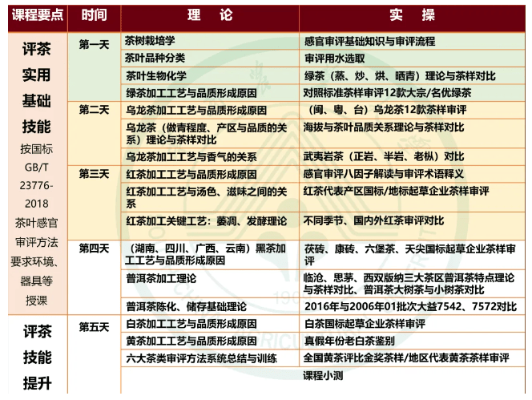This screenshot has height=400, width=532.
Task: Click 武夷岩茶（正岩、半岩、老枞）对比 cell
Action: (412, 156)
